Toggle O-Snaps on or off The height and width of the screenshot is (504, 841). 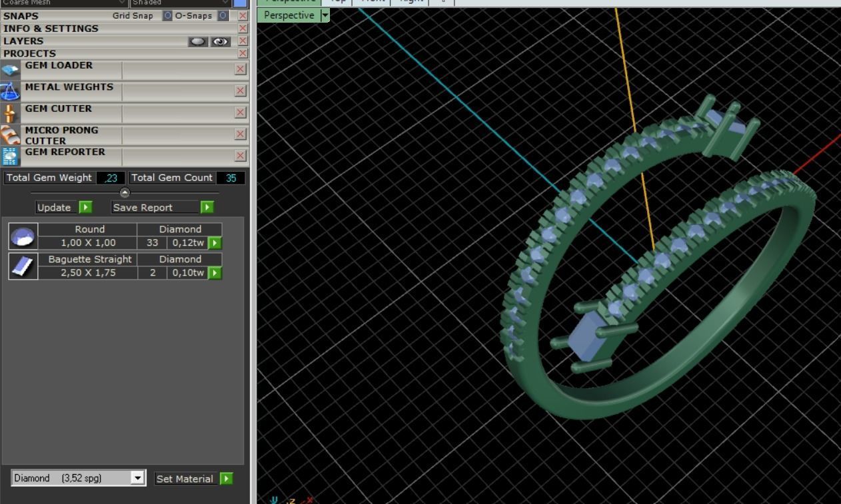coord(223,15)
